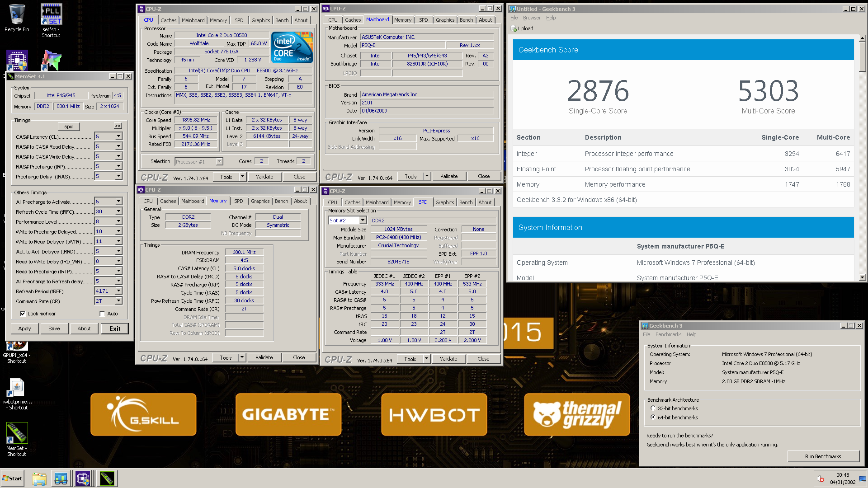Open Browser menu in Geekbench window
The width and height of the screenshot is (868, 488).
[x=532, y=18]
